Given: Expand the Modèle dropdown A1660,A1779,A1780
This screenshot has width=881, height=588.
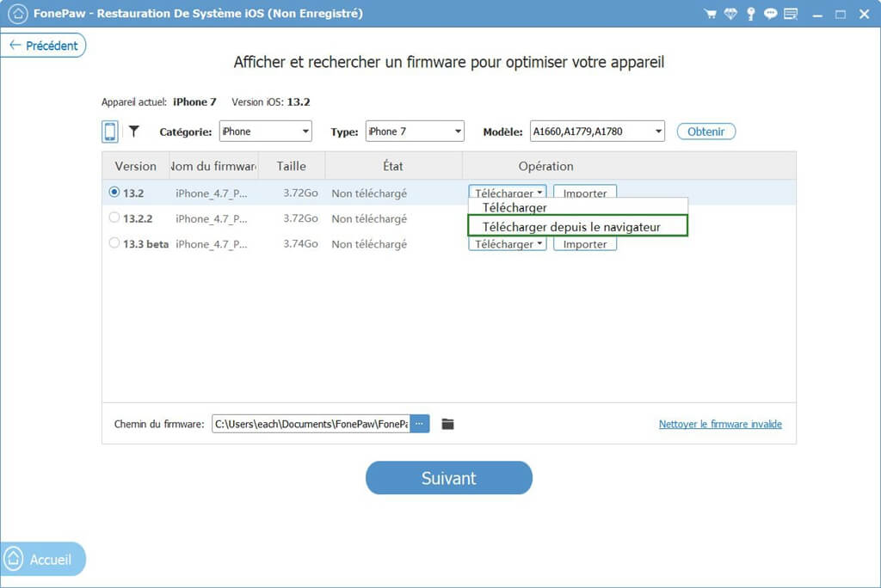Looking at the screenshot, I should tap(597, 132).
